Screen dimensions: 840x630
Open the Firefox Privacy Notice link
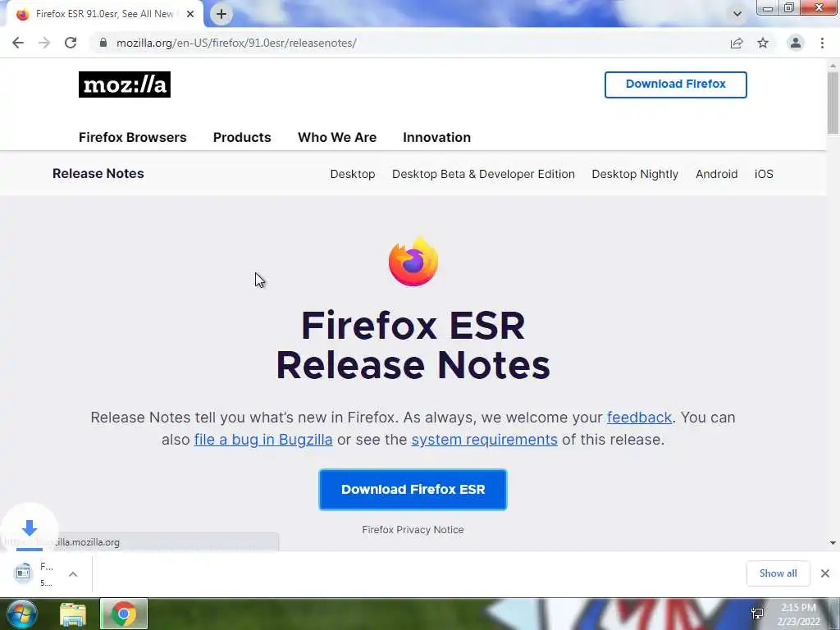(413, 530)
